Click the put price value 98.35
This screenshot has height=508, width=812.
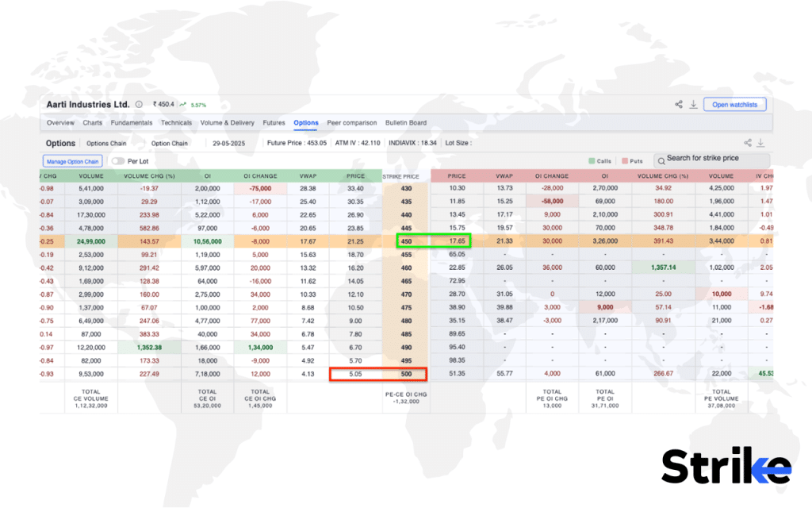pyautogui.click(x=457, y=360)
